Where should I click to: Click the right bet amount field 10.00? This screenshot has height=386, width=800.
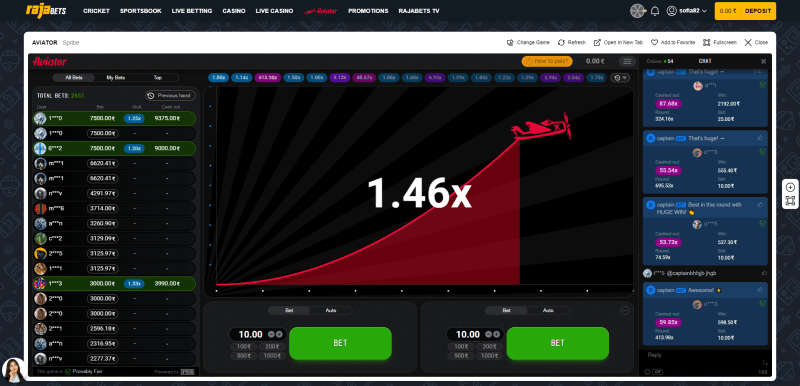[467, 334]
